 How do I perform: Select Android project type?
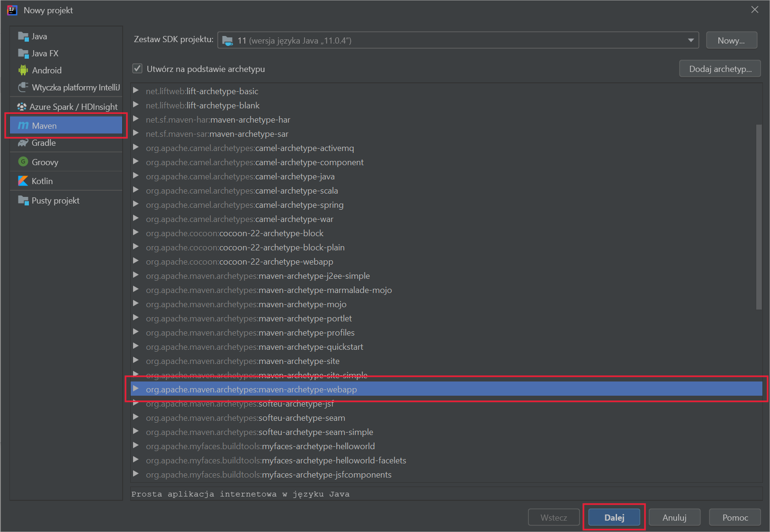point(66,71)
